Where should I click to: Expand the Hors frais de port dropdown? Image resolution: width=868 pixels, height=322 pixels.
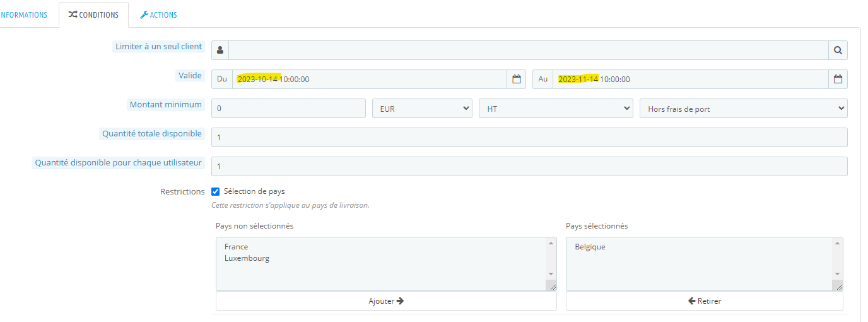(744, 108)
